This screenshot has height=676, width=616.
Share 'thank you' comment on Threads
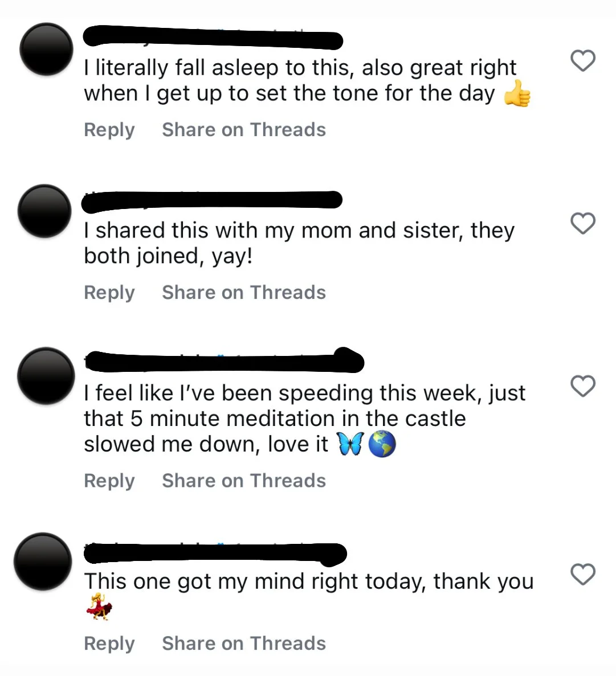coord(244,644)
